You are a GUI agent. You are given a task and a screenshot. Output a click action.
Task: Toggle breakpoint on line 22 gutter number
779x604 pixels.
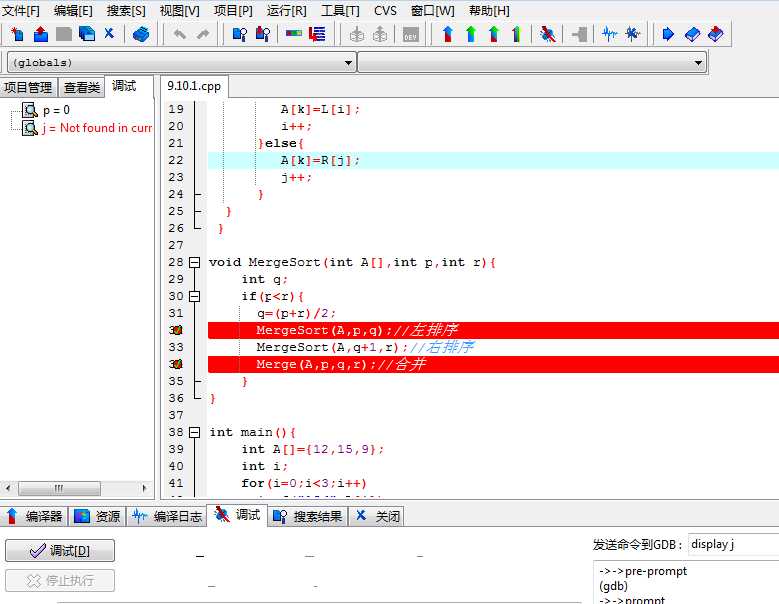176,160
